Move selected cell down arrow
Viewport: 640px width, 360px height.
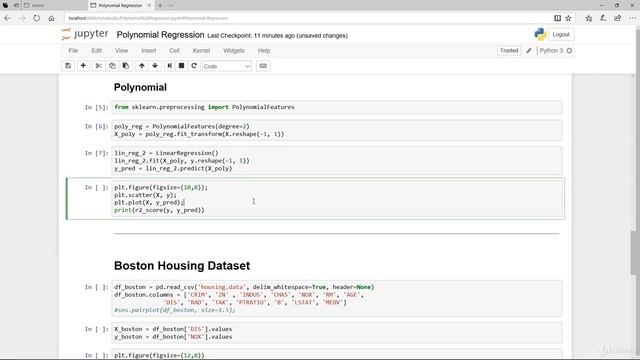(x=155, y=66)
